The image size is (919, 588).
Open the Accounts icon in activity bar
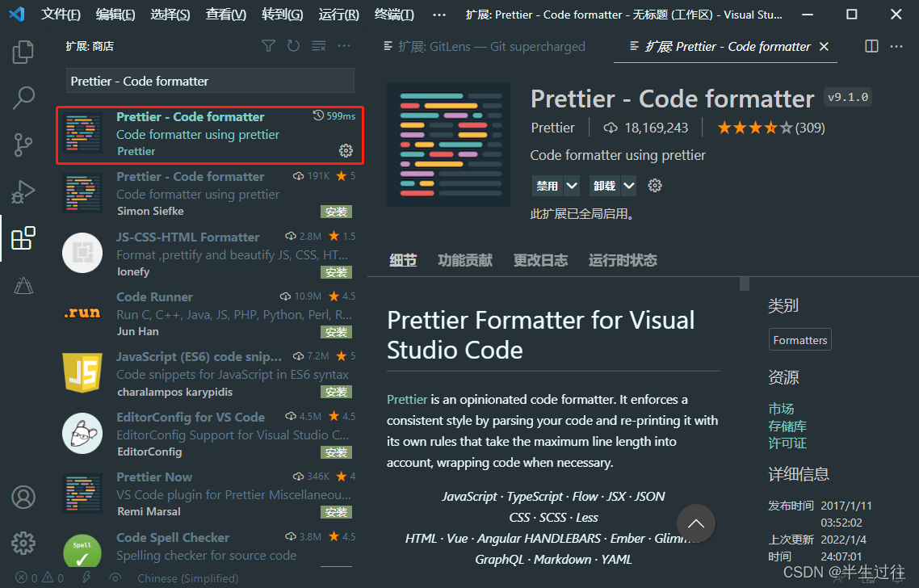click(x=23, y=497)
